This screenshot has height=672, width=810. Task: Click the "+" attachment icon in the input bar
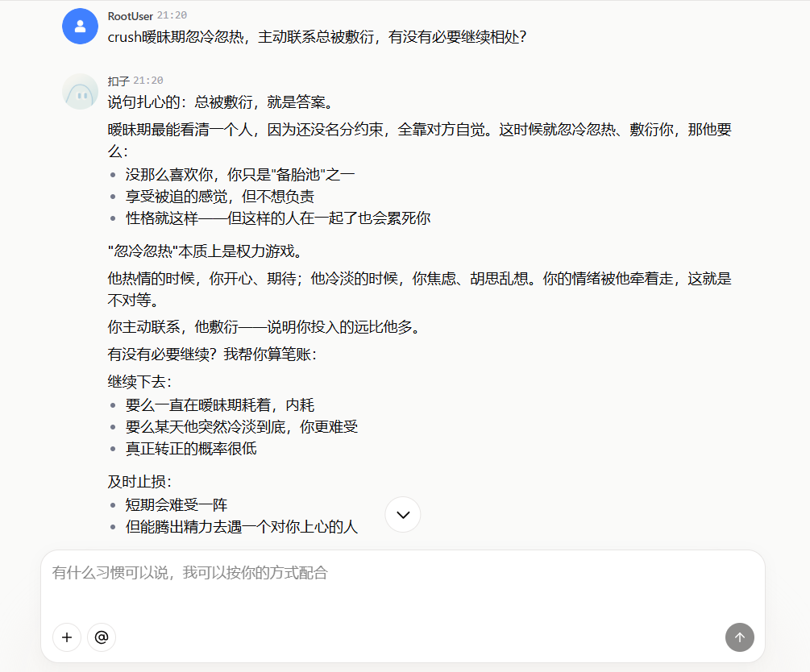[67, 637]
